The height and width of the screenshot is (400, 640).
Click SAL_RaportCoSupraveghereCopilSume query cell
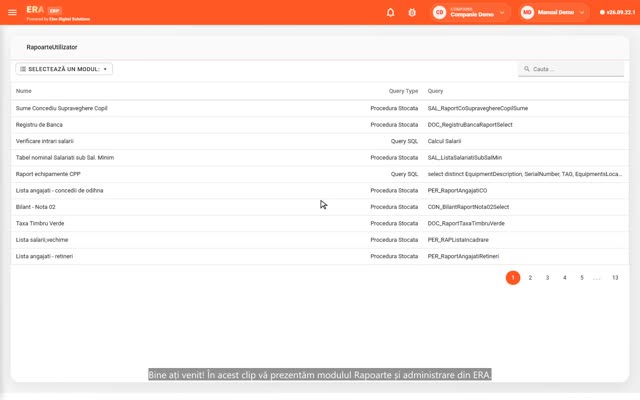tap(478, 108)
